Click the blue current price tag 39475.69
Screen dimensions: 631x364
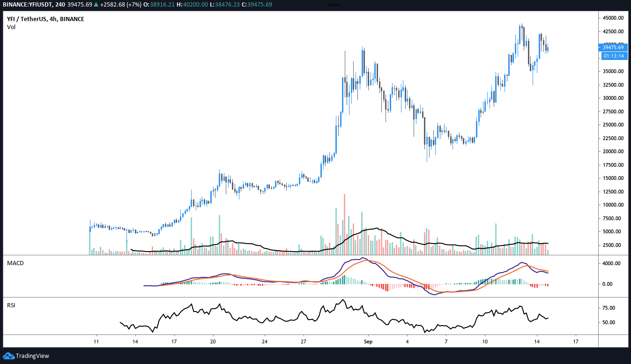pos(613,47)
